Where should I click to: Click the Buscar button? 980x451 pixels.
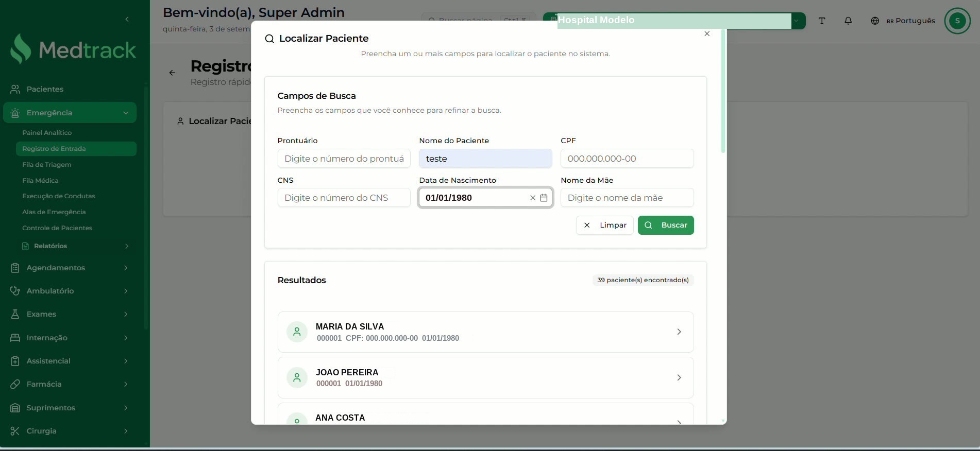666,225
